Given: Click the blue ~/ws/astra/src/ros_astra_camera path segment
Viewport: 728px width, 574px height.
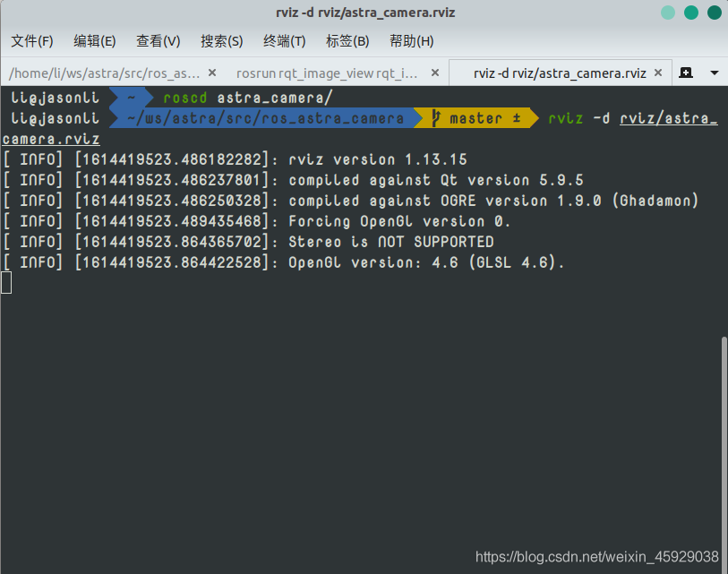Looking at the screenshot, I should pyautogui.click(x=265, y=118).
